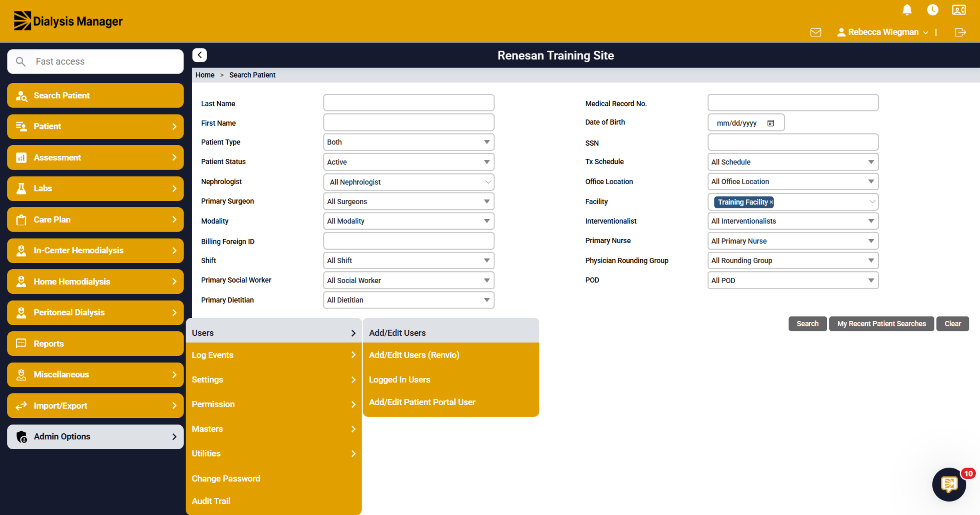
Task: Click the Assessment chart icon
Action: [21, 158]
